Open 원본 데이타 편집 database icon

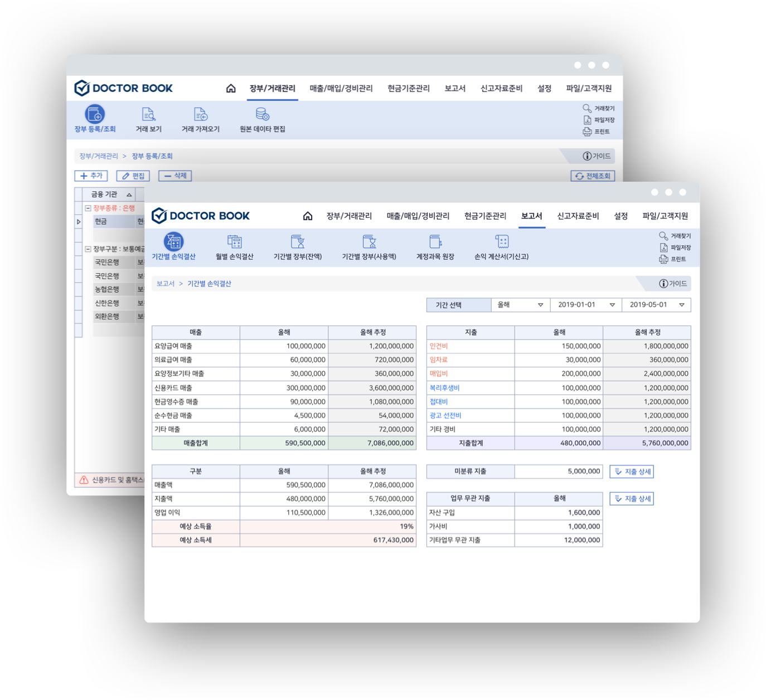coord(262,115)
